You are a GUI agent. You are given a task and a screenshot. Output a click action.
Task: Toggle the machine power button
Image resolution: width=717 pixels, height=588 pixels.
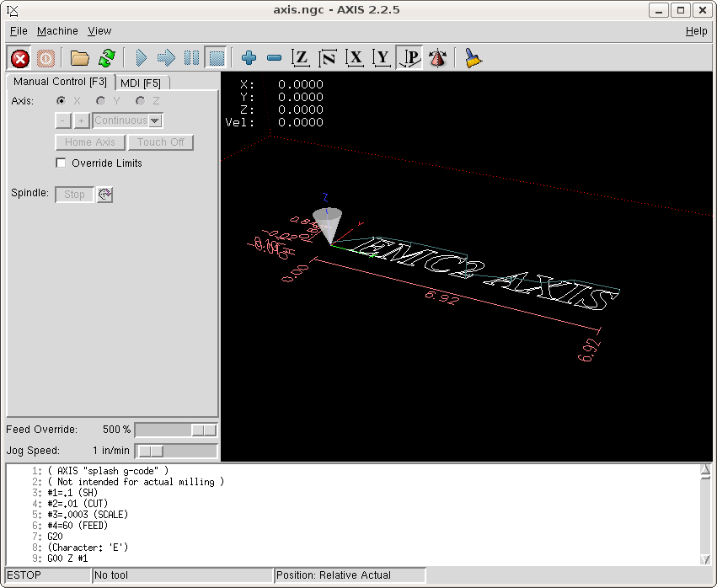(45, 58)
